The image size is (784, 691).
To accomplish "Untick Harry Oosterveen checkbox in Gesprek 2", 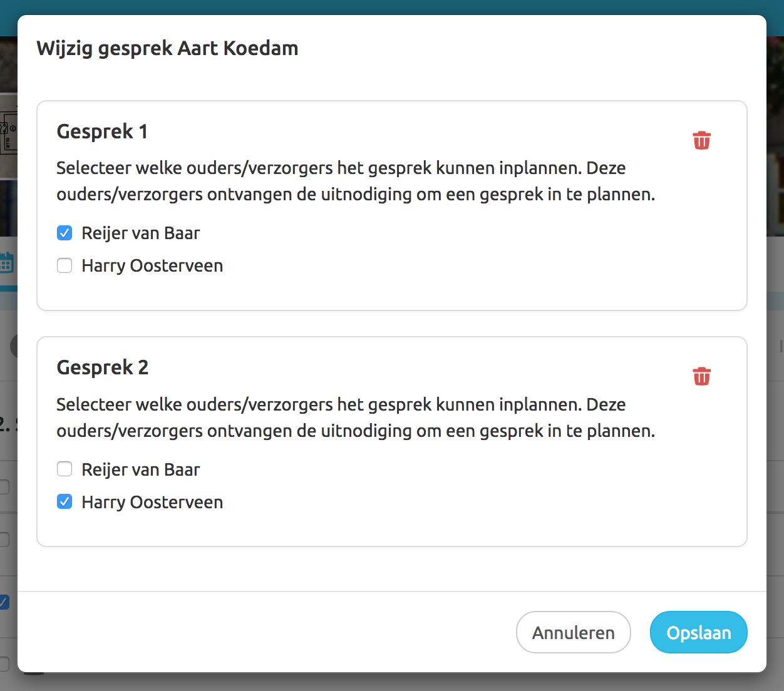I will coord(64,501).
